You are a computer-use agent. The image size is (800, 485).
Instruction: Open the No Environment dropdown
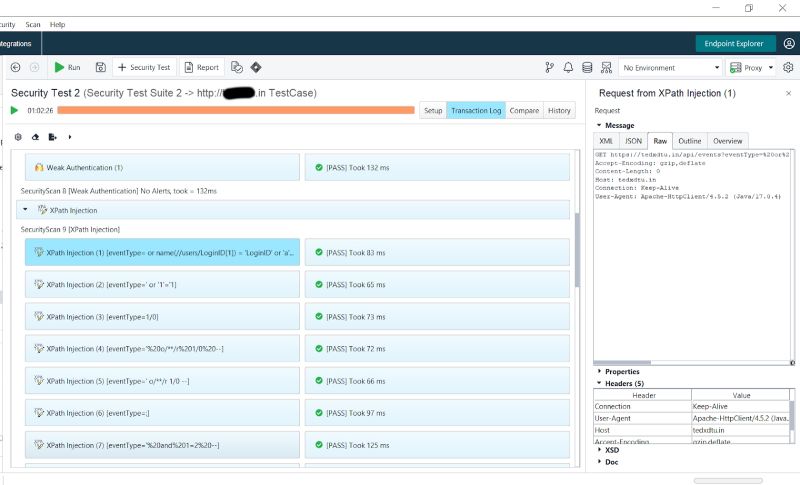pyautogui.click(x=670, y=67)
